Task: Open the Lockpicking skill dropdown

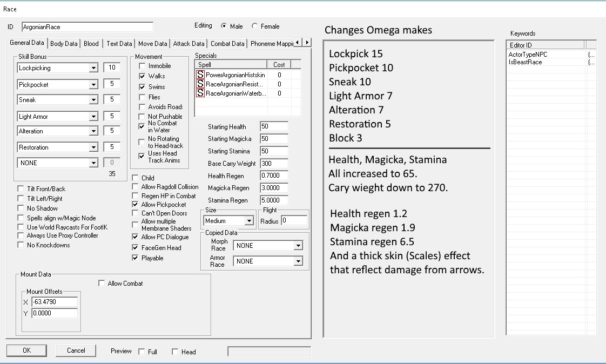Action: point(93,68)
